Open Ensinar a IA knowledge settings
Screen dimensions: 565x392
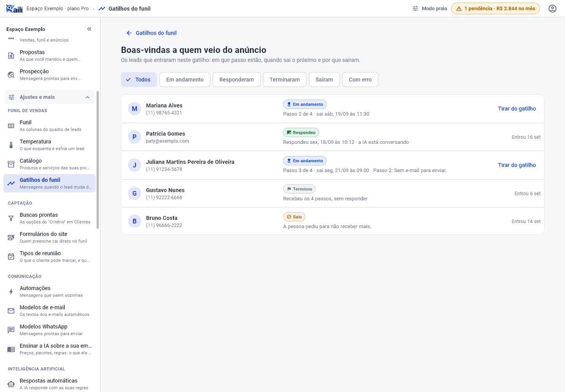pos(49,349)
